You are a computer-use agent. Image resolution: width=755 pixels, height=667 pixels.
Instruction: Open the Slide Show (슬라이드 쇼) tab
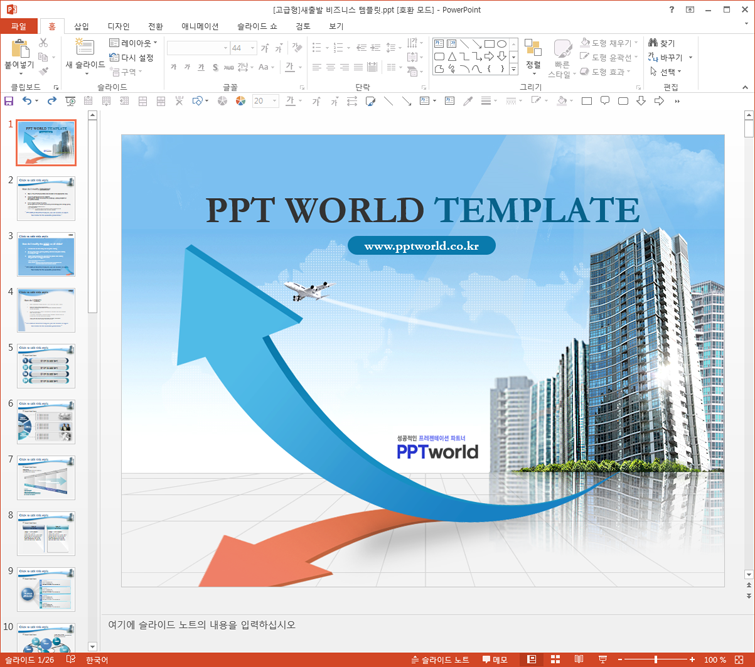(x=257, y=26)
